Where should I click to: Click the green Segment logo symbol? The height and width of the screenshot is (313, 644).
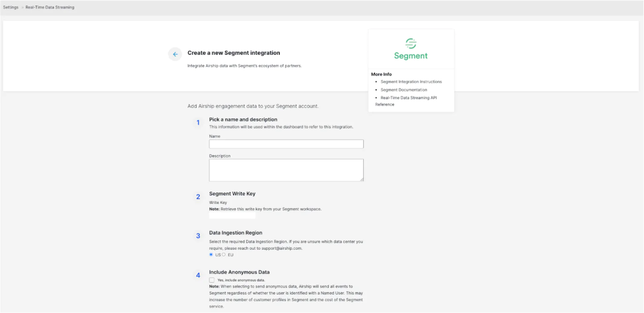pyautogui.click(x=411, y=43)
